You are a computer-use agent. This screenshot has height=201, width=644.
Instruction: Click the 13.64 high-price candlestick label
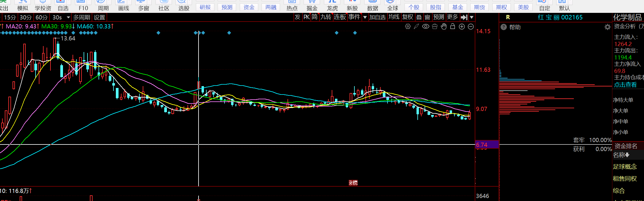pos(68,38)
